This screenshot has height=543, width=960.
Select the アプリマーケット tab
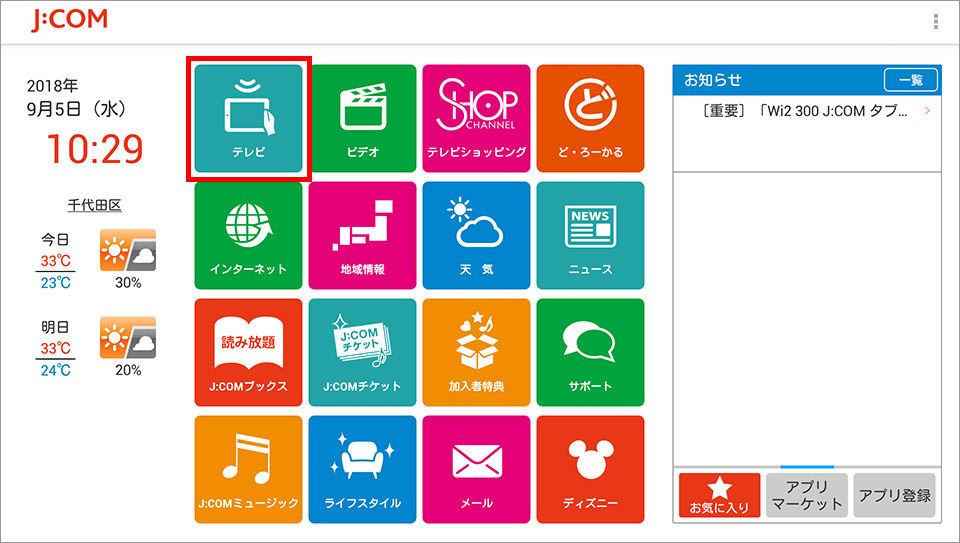point(807,495)
